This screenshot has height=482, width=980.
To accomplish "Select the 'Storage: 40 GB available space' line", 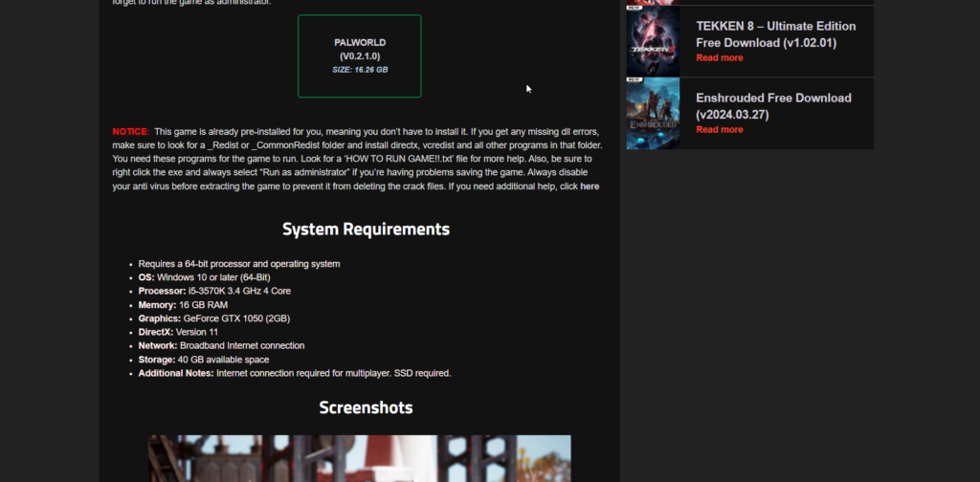I will [204, 360].
